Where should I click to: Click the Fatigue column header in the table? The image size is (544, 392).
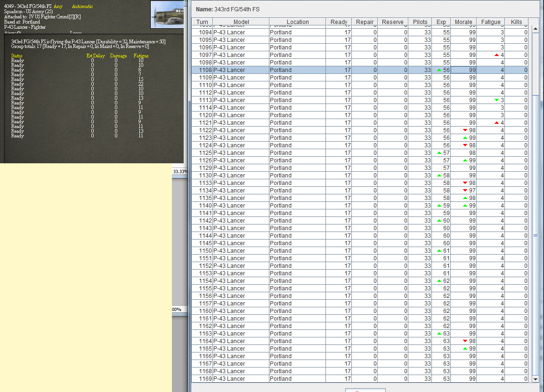(491, 22)
